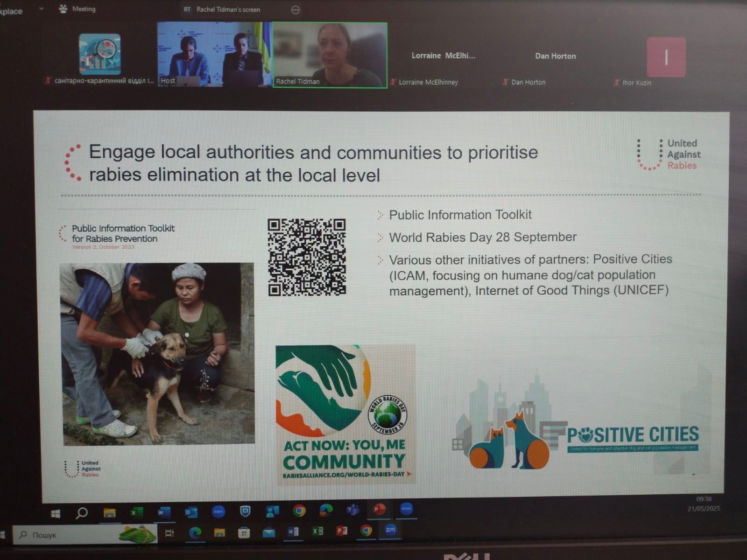Viewport: 747px width, 560px height.
Task: Click Lorraine McElhinney participant tile
Action: 443,56
